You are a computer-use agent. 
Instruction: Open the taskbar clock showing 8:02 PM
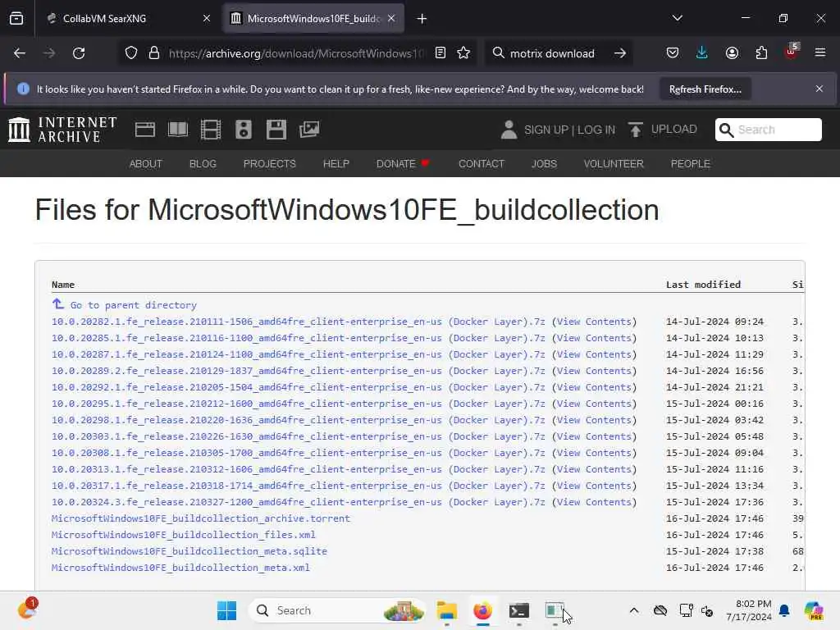tap(749, 610)
